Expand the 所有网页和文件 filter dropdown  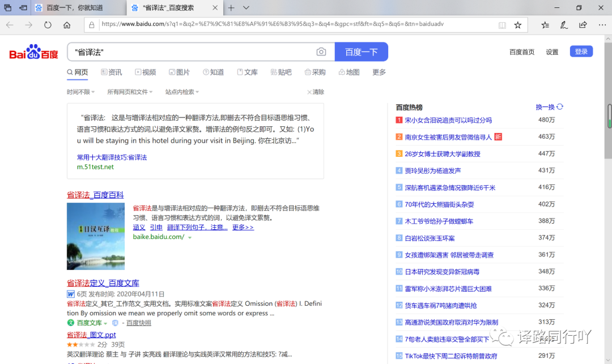pyautogui.click(x=130, y=92)
